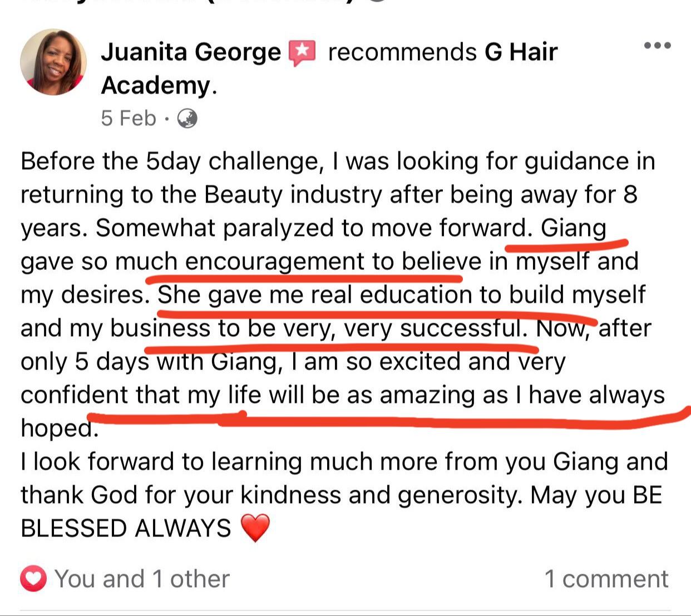Click the 'I look forward to learning' line

(344, 462)
